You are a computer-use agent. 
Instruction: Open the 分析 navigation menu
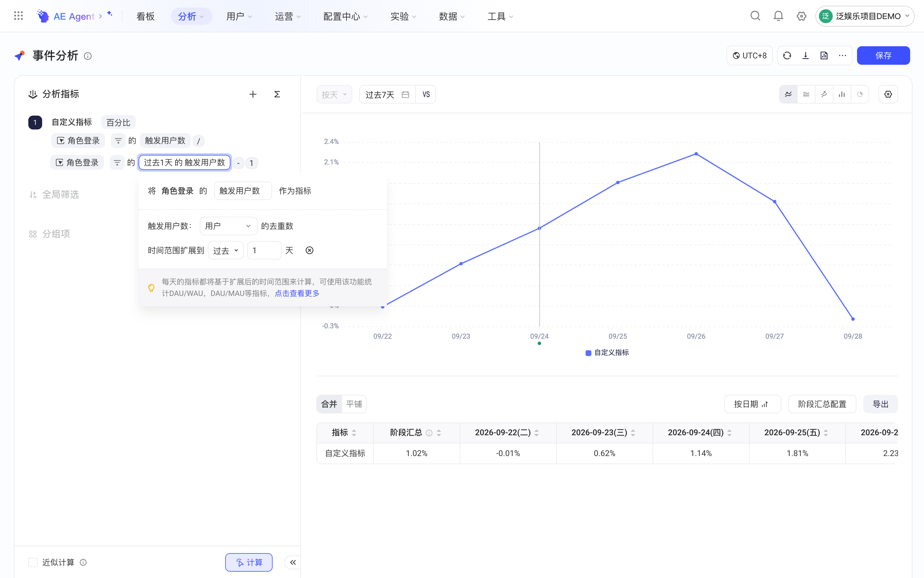(191, 16)
